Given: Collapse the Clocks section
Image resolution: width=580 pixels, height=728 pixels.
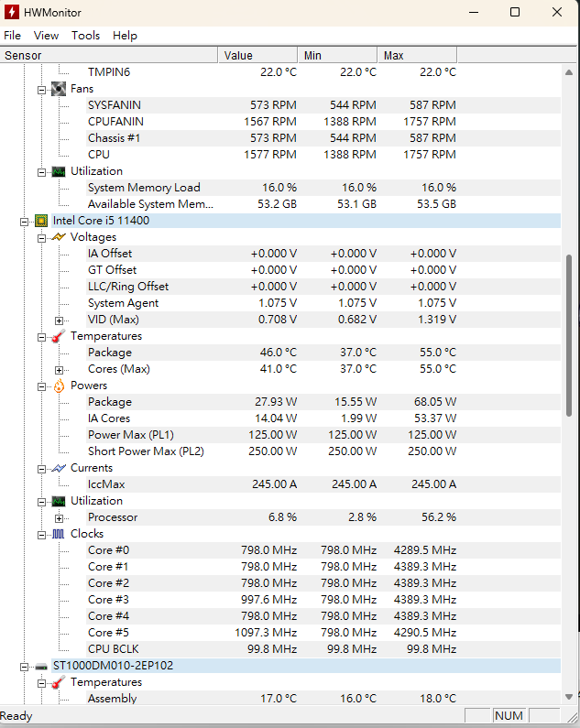Looking at the screenshot, I should pyautogui.click(x=42, y=535).
